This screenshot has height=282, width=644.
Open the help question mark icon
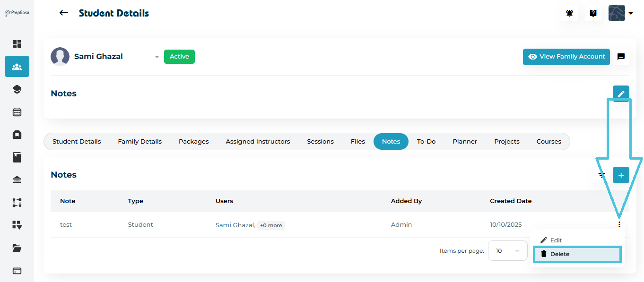593,13
